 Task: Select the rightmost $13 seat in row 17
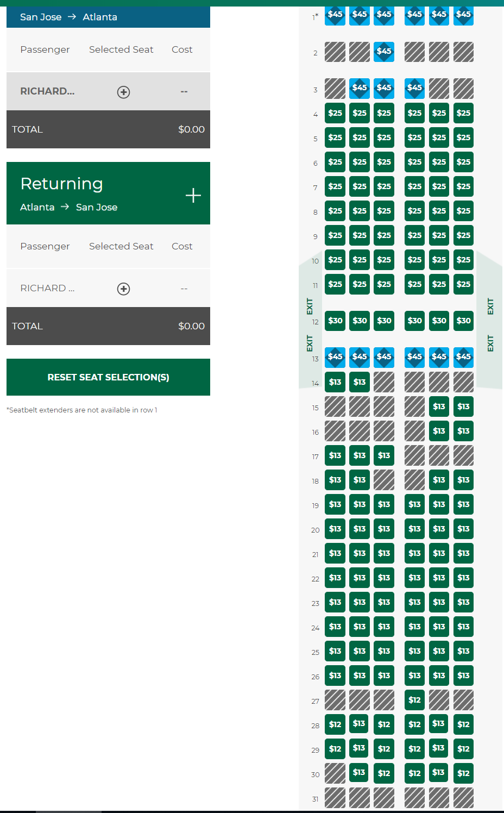(x=384, y=455)
